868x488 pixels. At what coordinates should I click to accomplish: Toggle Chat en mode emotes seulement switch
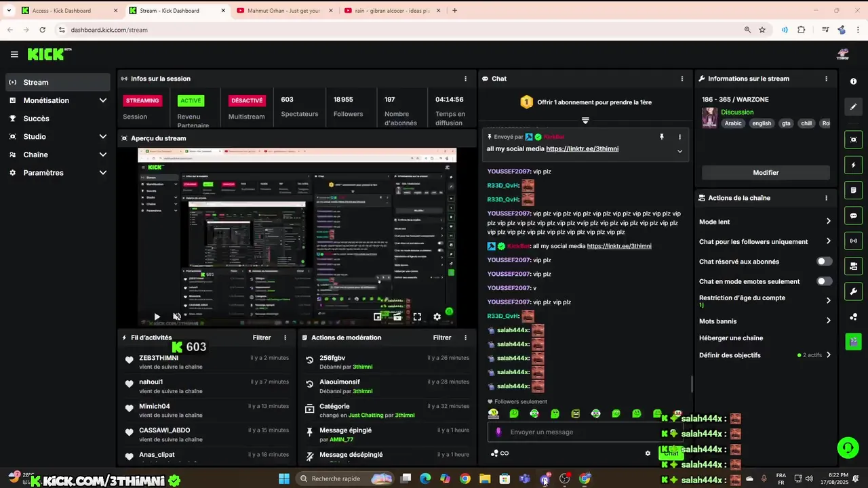(824, 281)
